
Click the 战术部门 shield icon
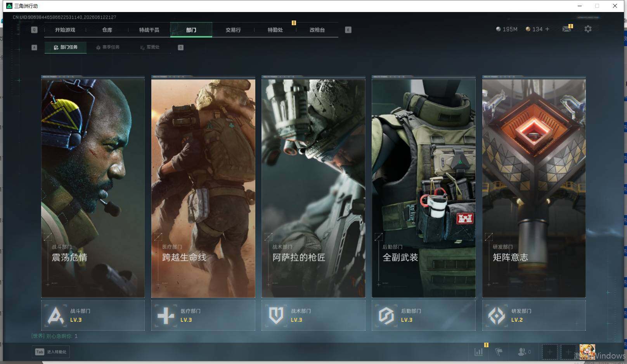(x=276, y=316)
